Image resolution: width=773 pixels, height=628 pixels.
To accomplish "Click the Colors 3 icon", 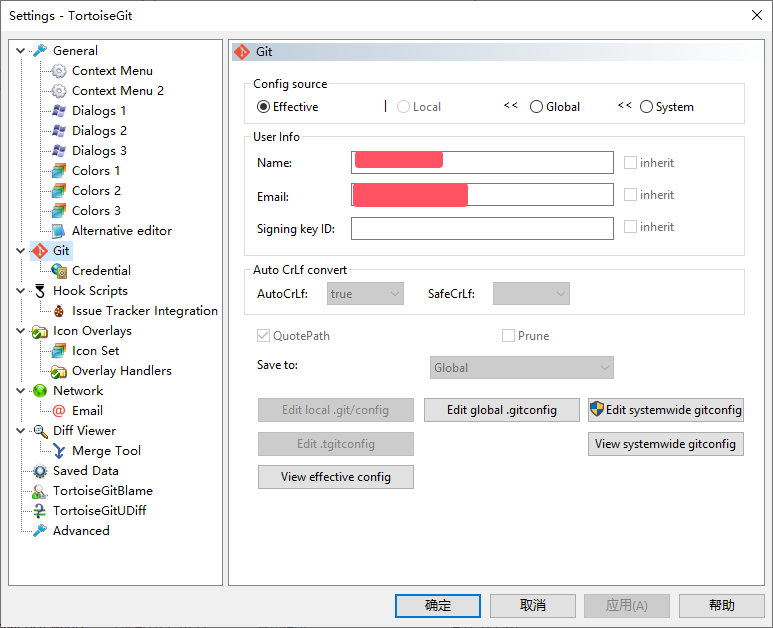I will coord(59,210).
